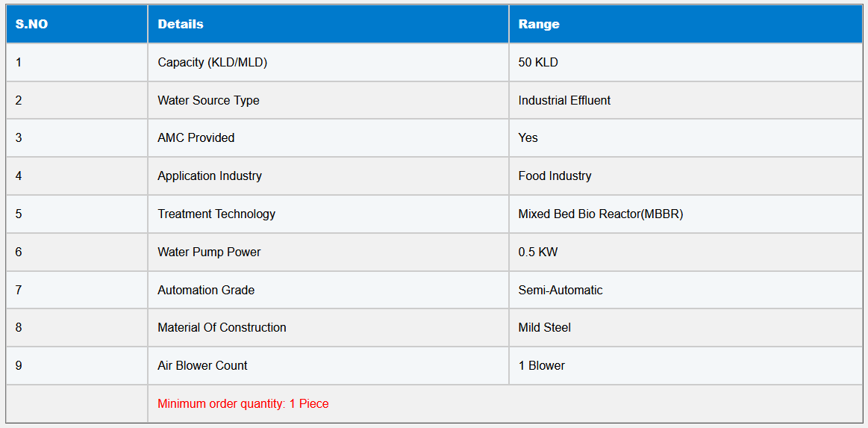868x428 pixels.
Task: Click the 50 KLD value
Action: click(538, 63)
